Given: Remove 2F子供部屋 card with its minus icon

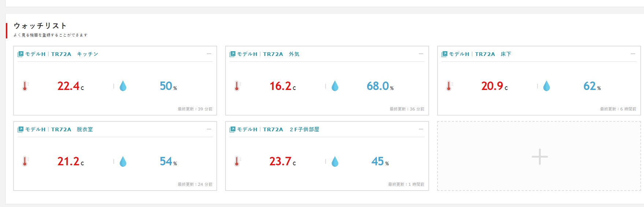Looking at the screenshot, I should (421, 129).
